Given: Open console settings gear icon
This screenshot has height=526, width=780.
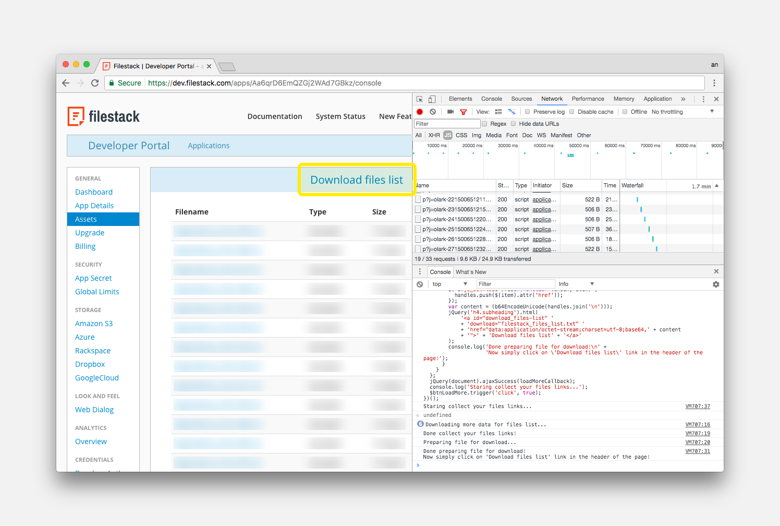Looking at the screenshot, I should 716,284.
